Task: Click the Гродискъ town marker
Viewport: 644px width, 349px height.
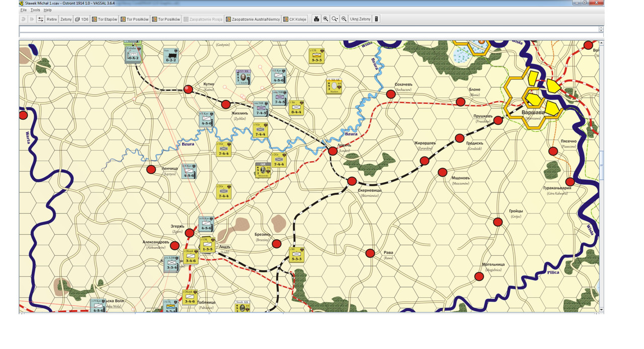Action: pyautogui.click(x=460, y=138)
